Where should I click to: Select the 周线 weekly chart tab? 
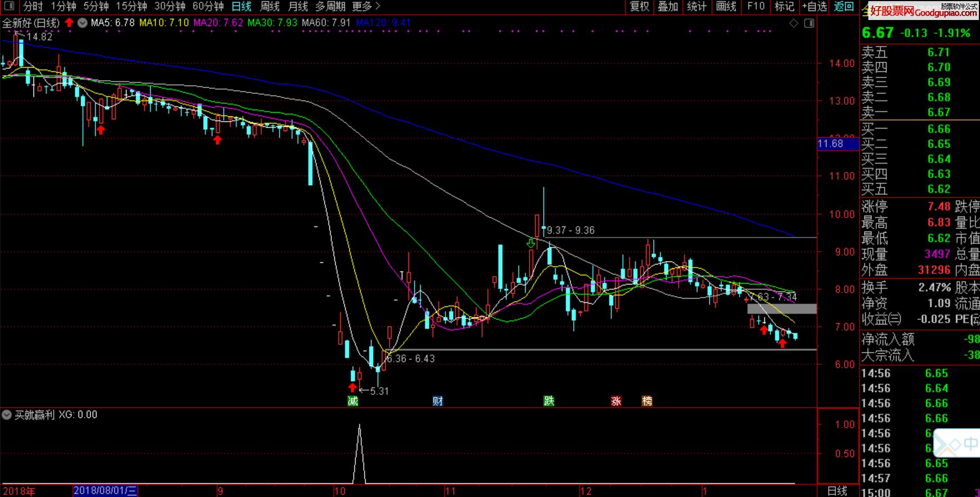(x=270, y=7)
